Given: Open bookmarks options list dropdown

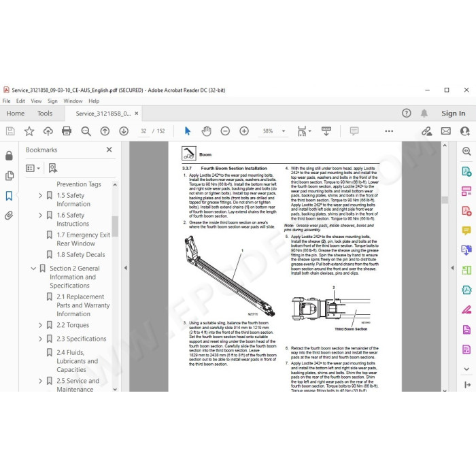Looking at the screenshot, I should pos(33,168).
